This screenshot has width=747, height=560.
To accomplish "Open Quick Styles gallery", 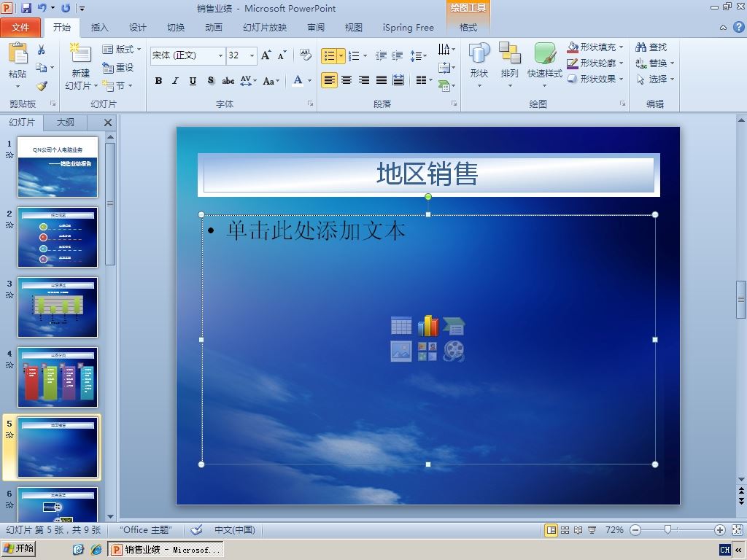I will click(544, 65).
